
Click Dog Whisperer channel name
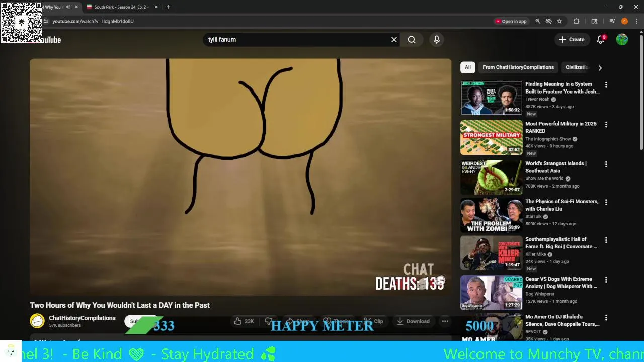[540, 294]
